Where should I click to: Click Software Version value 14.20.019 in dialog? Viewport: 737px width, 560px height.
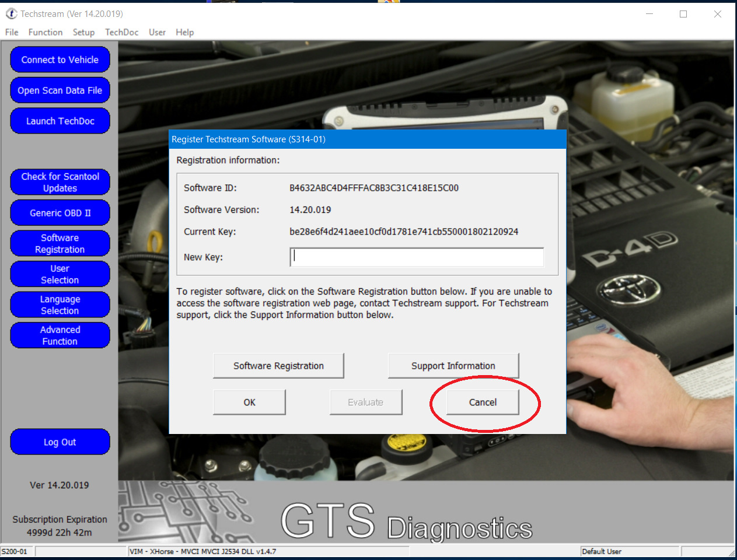tap(310, 209)
